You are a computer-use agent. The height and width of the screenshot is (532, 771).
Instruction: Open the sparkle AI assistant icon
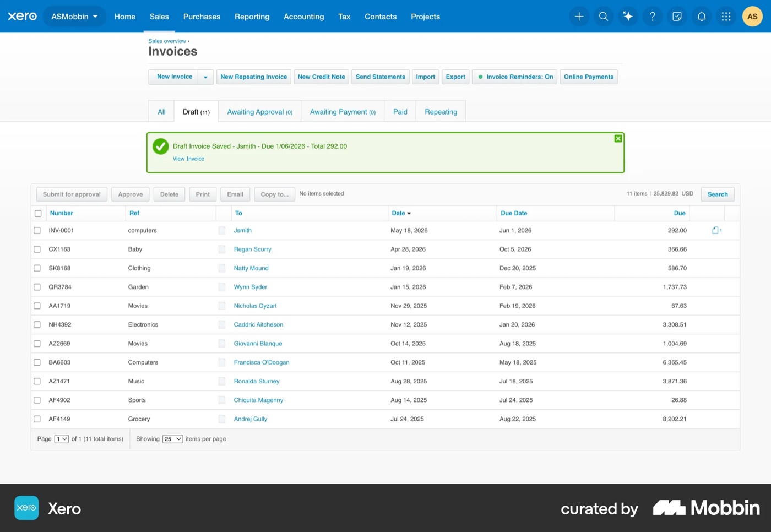[x=628, y=17]
